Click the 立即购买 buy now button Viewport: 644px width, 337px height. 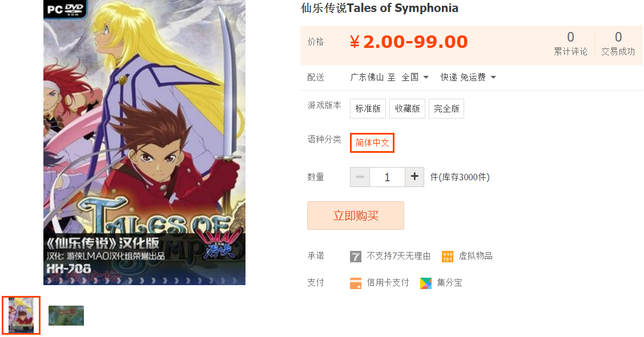pyautogui.click(x=356, y=216)
